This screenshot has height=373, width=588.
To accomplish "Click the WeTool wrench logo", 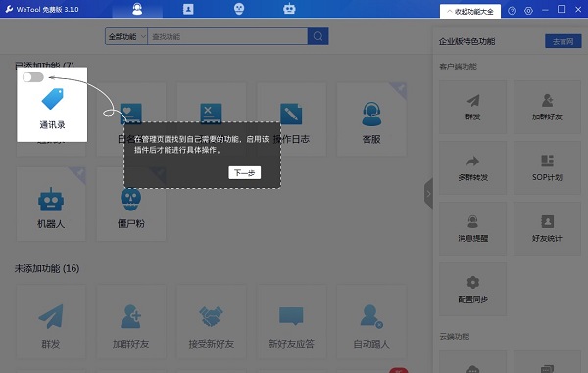I will (x=9, y=9).
